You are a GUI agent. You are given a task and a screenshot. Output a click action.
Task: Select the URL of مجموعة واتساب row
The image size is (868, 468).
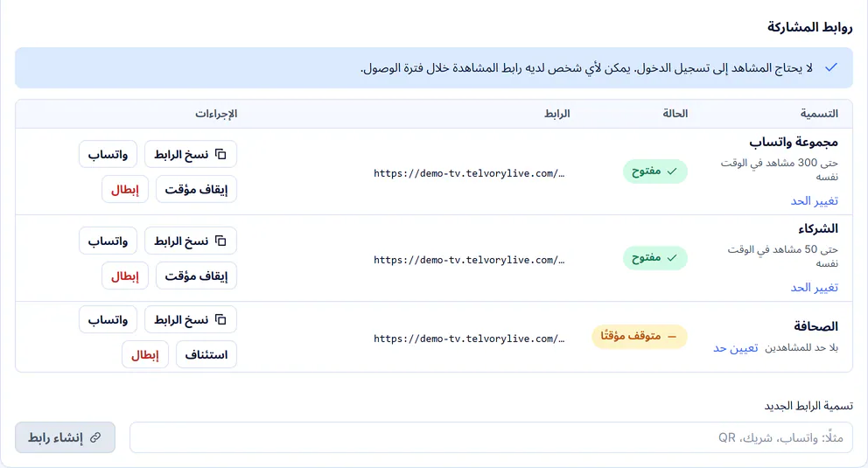[x=469, y=173]
